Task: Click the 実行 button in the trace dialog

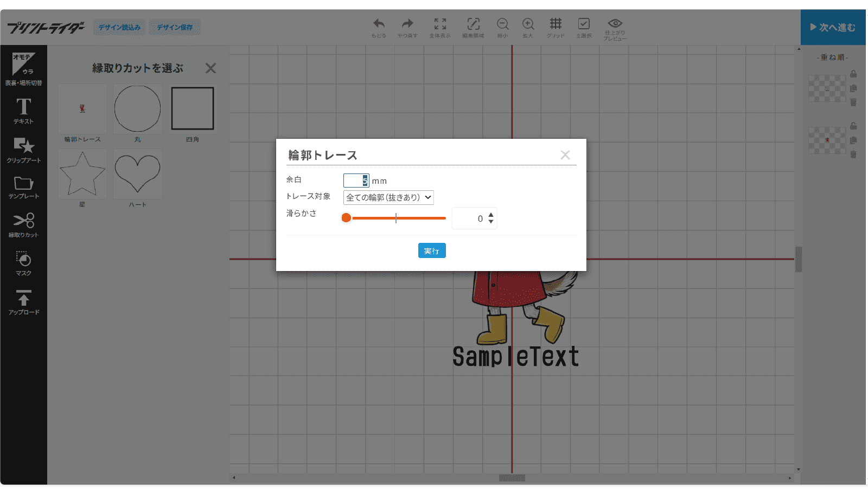Action: click(x=432, y=250)
